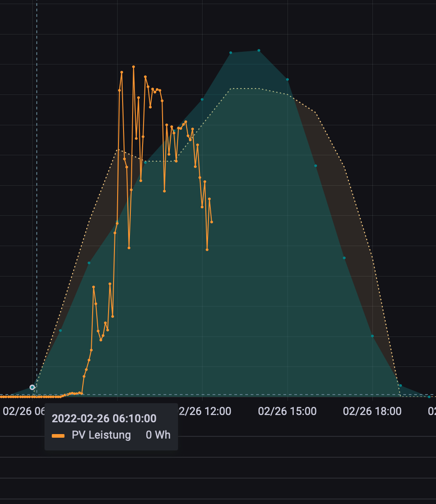Click the tooltip timestamp 2022-02-26 06:10:00
Viewport: 436px width, 504px height.
click(104, 418)
